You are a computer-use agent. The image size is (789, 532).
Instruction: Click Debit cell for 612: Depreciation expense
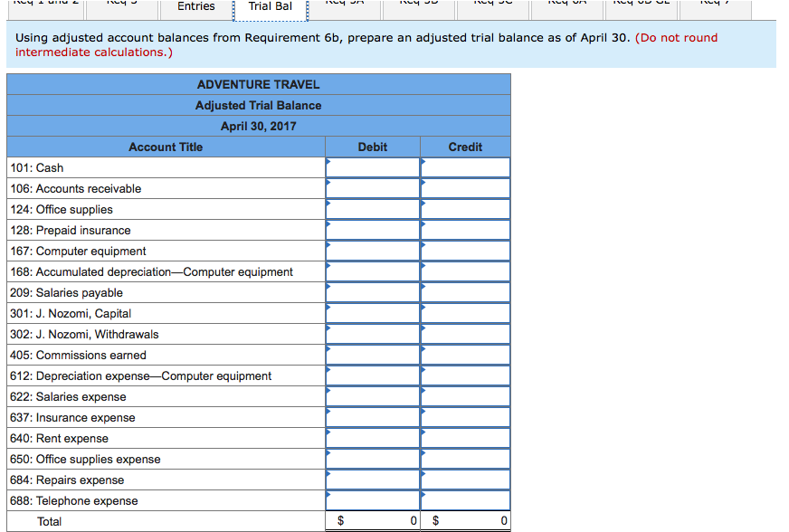tap(373, 375)
